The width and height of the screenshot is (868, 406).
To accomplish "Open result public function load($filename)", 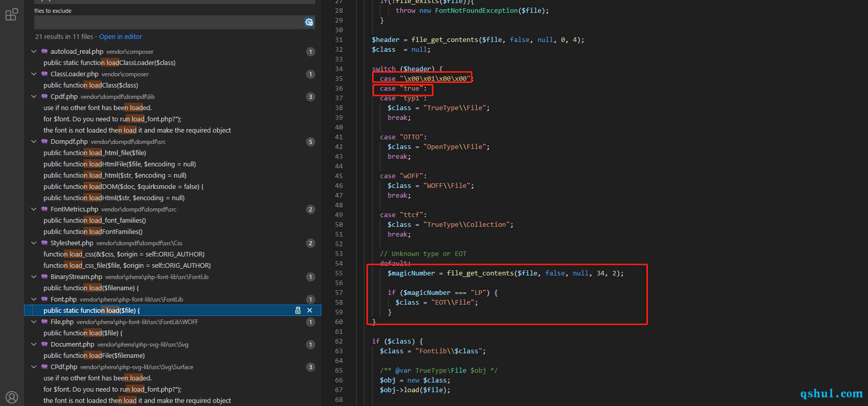I will 172,288.
